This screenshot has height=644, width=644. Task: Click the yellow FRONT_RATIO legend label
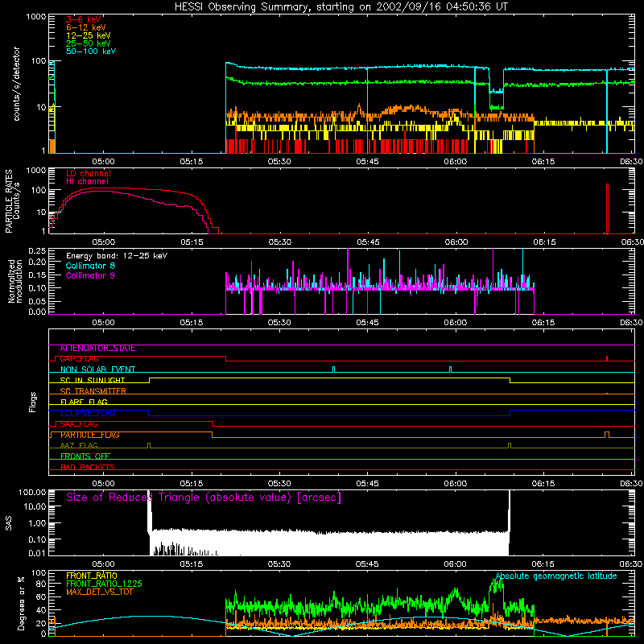point(92,576)
